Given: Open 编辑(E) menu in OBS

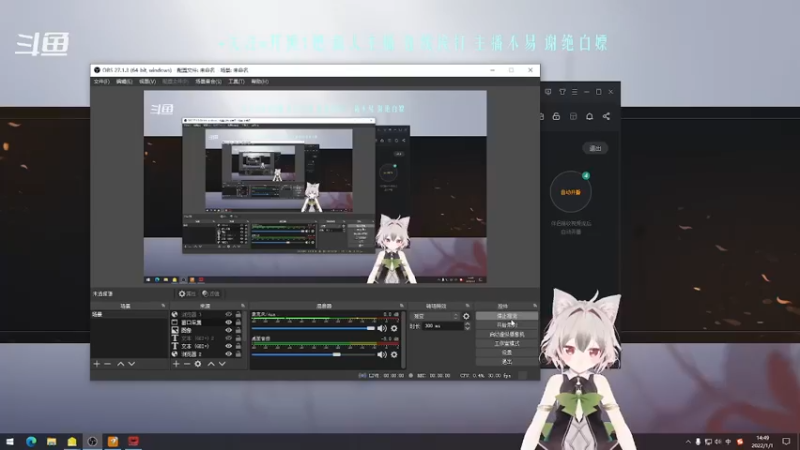Looking at the screenshot, I should click(124, 82).
